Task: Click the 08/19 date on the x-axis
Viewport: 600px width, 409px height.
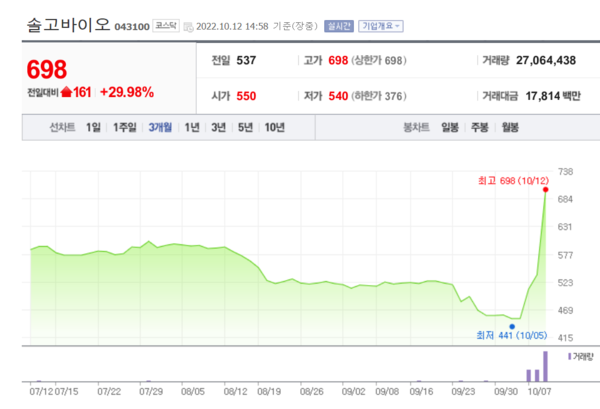Action: tap(269, 392)
